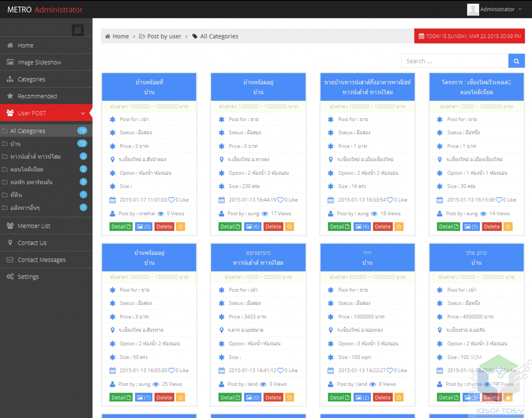Open Categories in the sidebar

point(46,79)
